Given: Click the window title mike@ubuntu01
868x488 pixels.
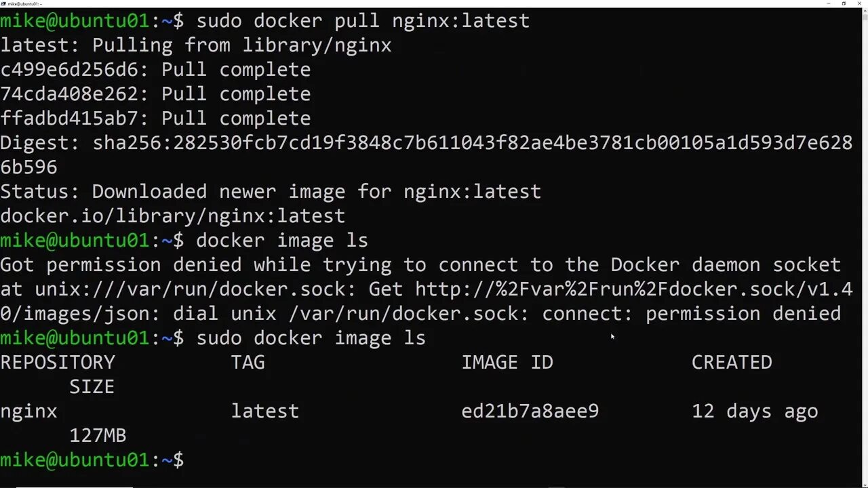Looking at the screenshot, I should click(25, 3).
